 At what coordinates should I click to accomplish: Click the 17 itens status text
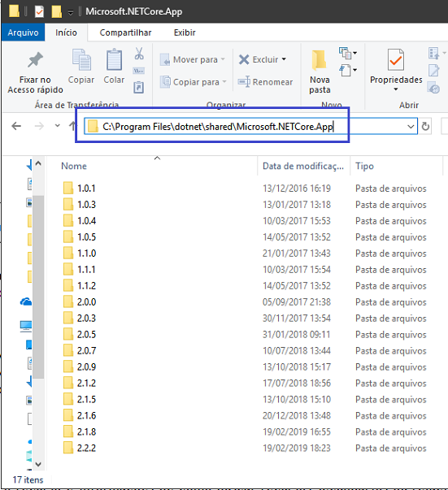(28, 479)
